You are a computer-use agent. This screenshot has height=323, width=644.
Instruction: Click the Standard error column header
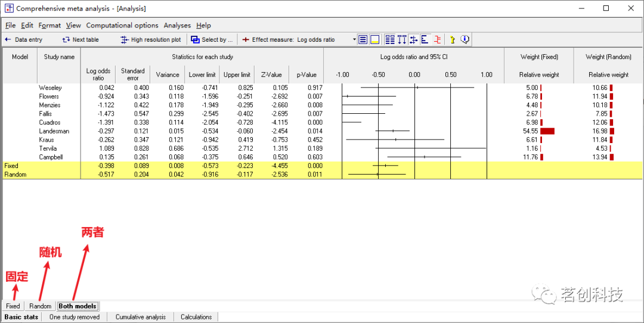coord(132,74)
